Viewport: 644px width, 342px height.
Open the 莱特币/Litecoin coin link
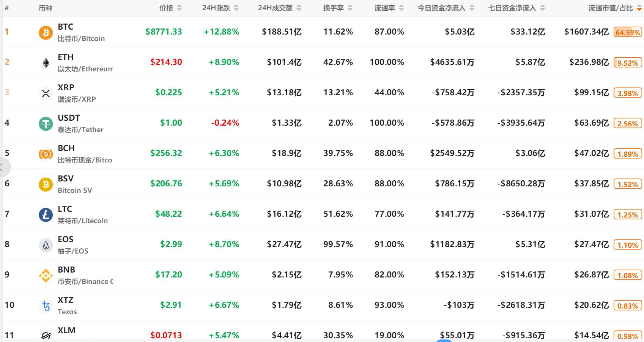[83, 221]
